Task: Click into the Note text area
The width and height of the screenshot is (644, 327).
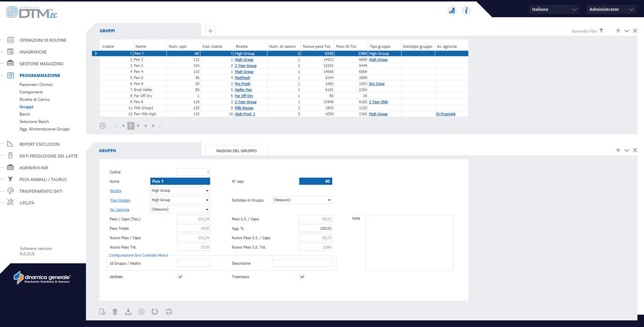Action: click(409, 243)
